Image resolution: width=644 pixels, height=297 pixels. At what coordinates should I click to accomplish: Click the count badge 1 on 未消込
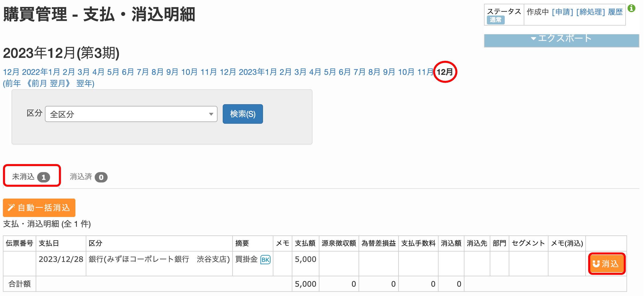44,177
